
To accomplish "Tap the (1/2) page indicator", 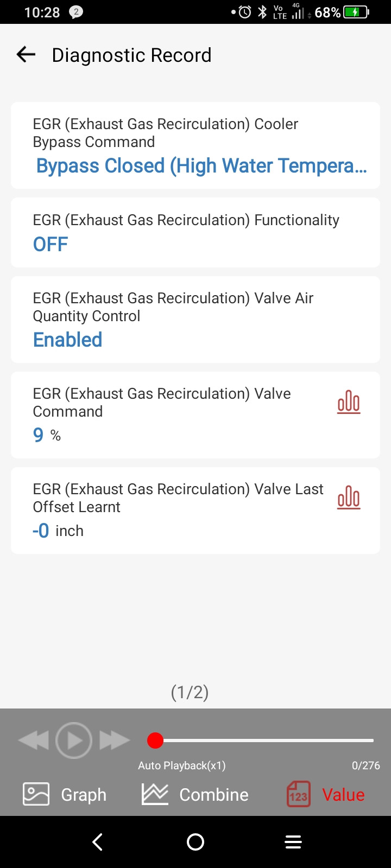I will pyautogui.click(x=190, y=692).
